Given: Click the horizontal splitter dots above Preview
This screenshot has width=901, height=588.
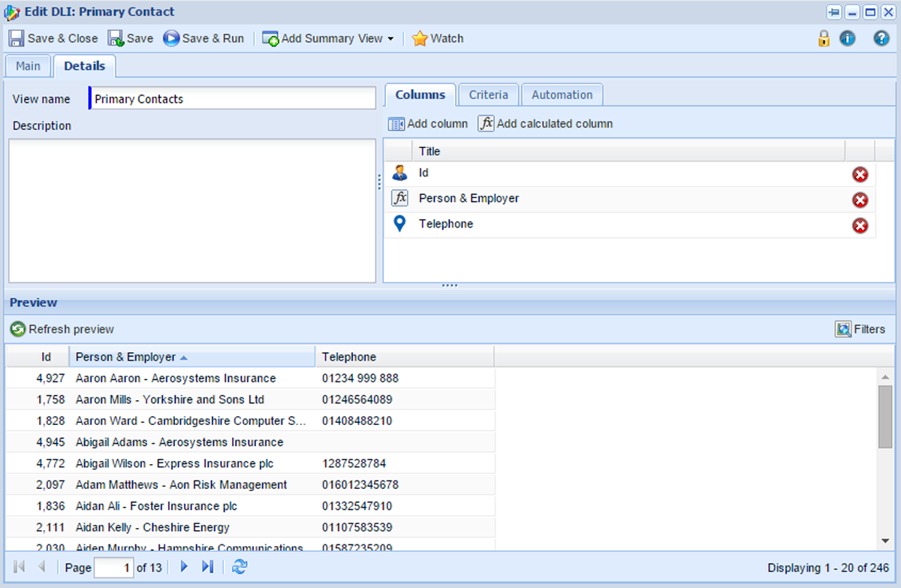Looking at the screenshot, I should pyautogui.click(x=450, y=285).
